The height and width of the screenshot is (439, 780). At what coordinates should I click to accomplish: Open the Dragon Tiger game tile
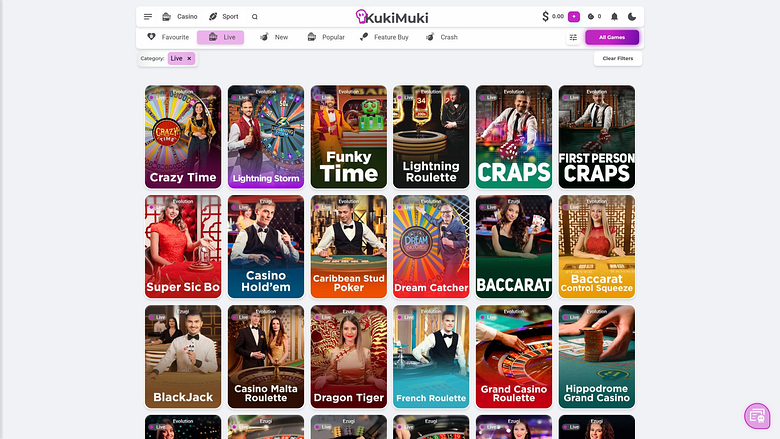click(349, 356)
